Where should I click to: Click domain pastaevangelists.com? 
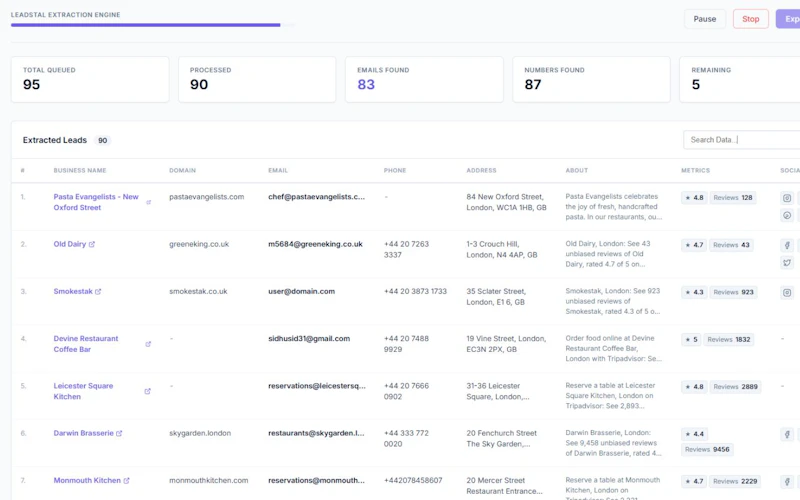[207, 197]
